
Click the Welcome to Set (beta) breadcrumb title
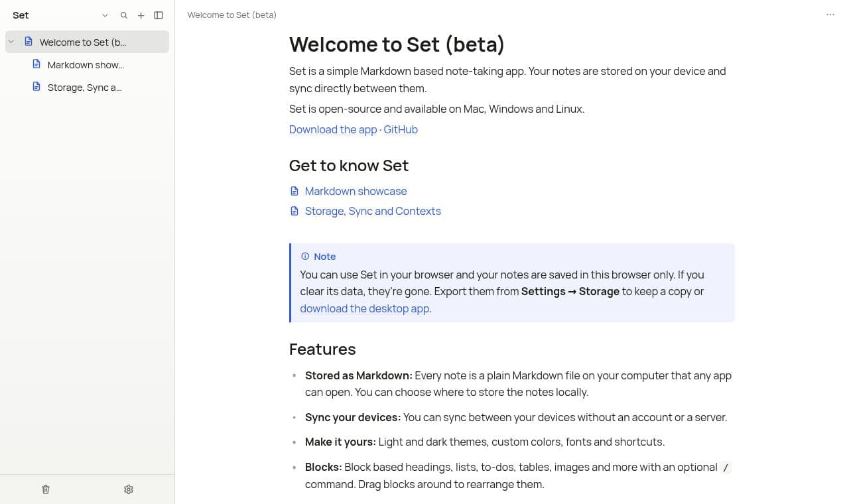click(232, 15)
